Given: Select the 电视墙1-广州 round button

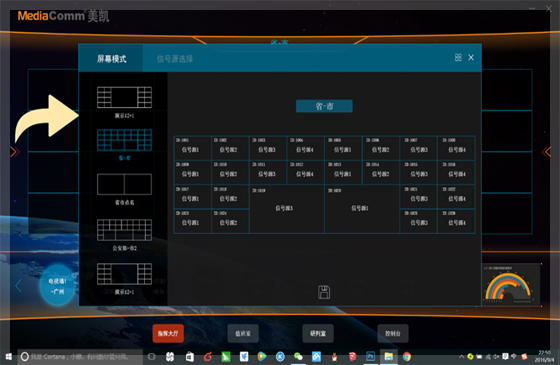Looking at the screenshot, I should click(x=58, y=286).
